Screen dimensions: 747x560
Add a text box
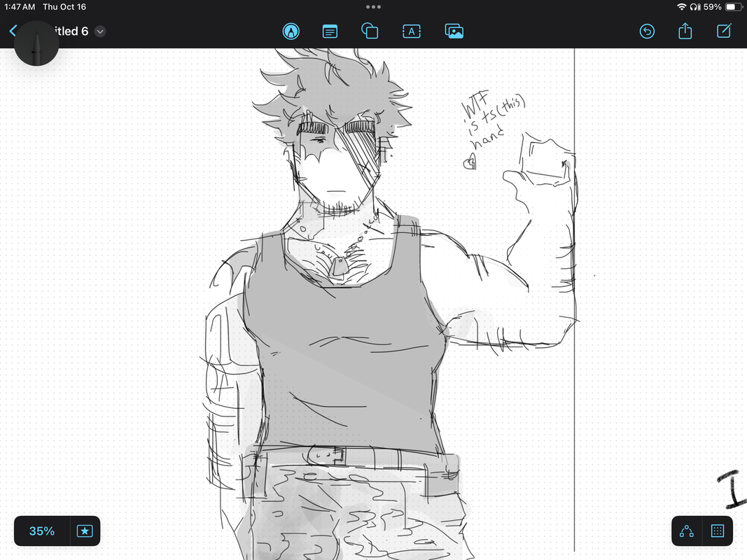click(412, 31)
